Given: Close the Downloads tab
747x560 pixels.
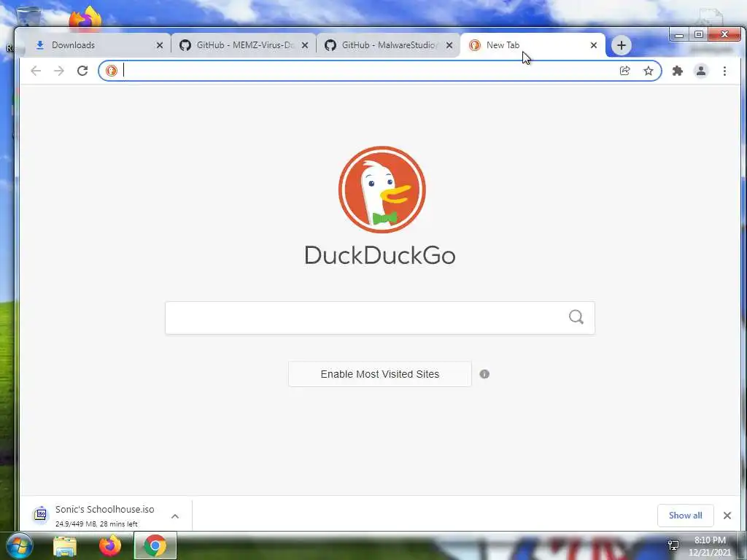Looking at the screenshot, I should pos(160,45).
